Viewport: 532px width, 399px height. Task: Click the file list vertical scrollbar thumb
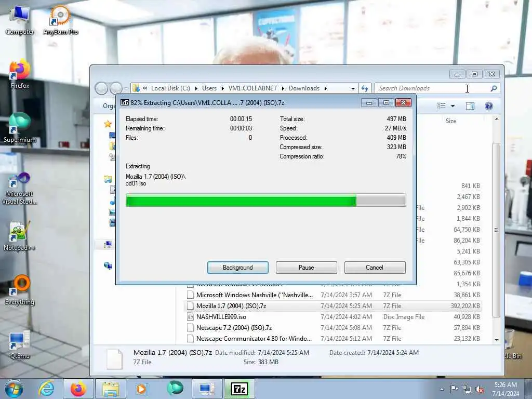(496, 230)
